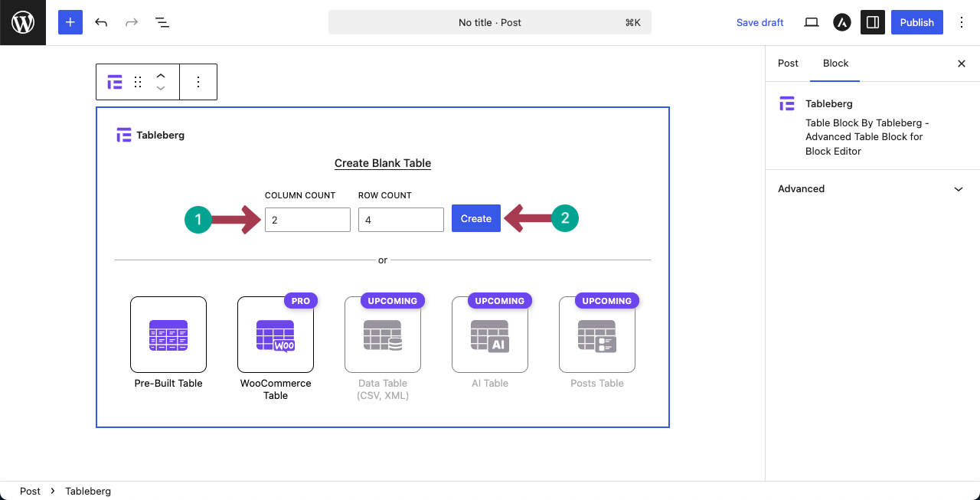The image size is (980, 500).
Task: Open the preview device view icon
Action: click(x=812, y=22)
